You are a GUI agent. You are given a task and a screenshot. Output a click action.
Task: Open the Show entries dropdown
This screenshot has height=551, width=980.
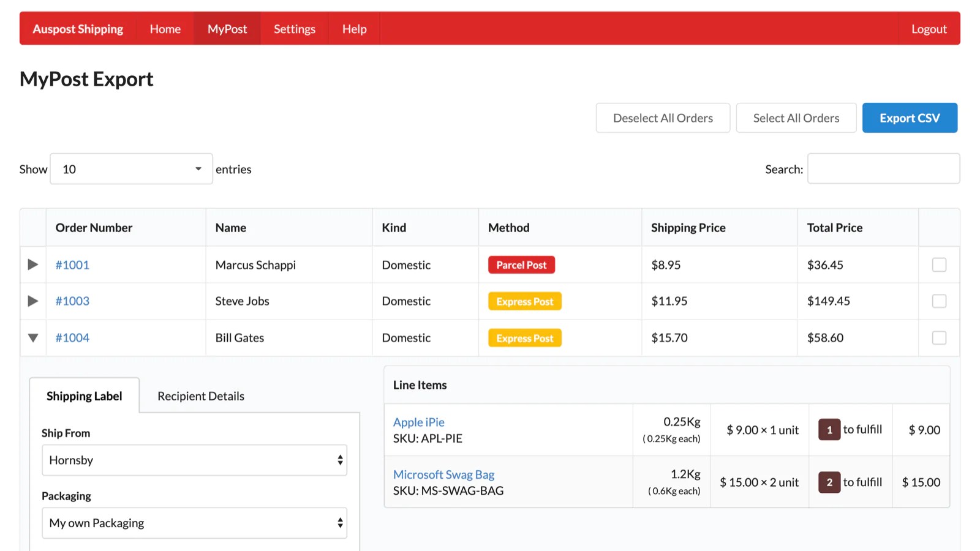tap(130, 169)
